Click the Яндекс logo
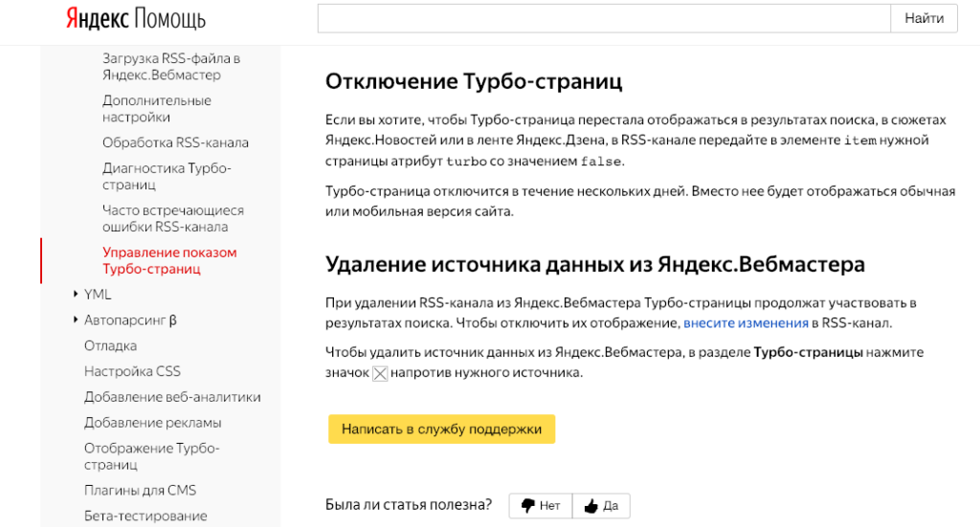 (x=97, y=19)
